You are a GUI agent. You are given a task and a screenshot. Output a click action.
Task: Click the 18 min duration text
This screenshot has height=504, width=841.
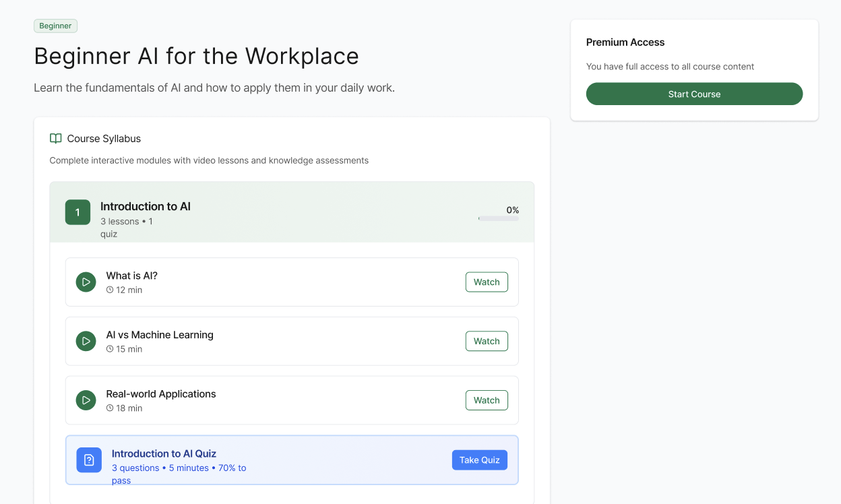(x=129, y=408)
